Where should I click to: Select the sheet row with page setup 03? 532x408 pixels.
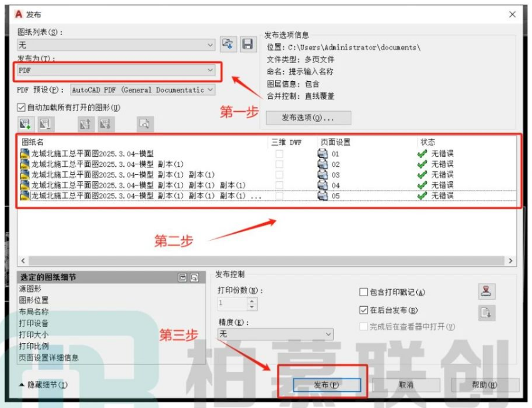point(123,175)
